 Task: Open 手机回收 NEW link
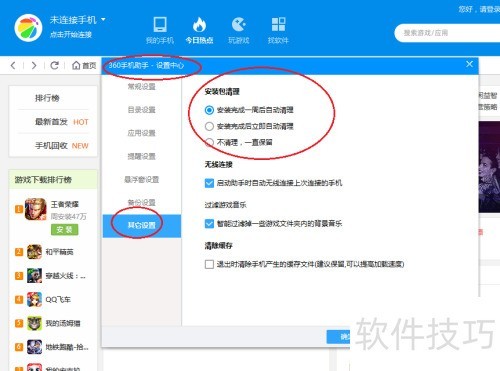(x=62, y=146)
